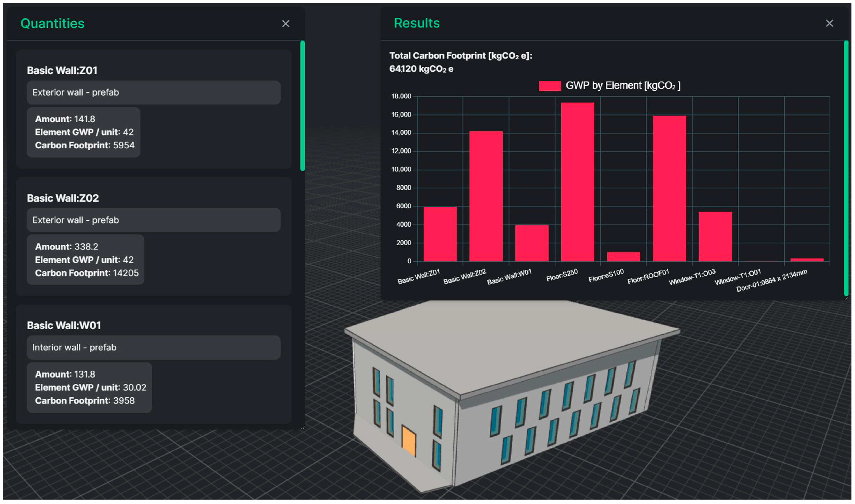Screen dimensions: 855x504
Task: Close the Results panel
Action: tap(829, 23)
